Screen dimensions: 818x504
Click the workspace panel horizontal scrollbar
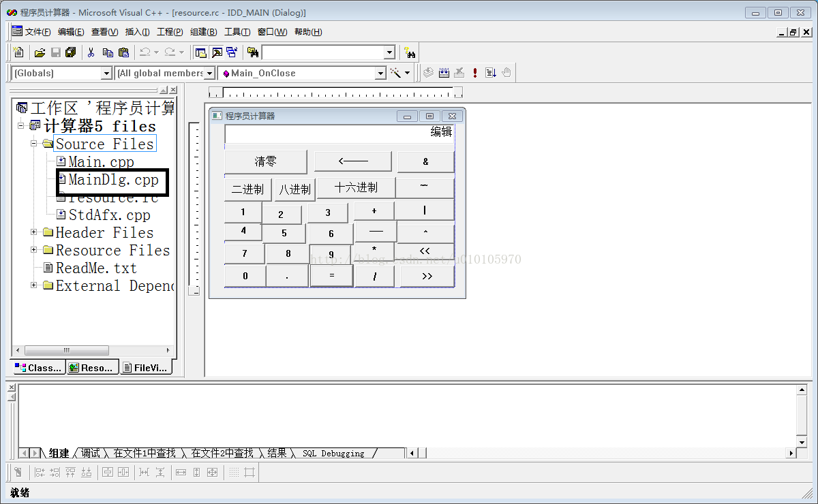[86, 350]
